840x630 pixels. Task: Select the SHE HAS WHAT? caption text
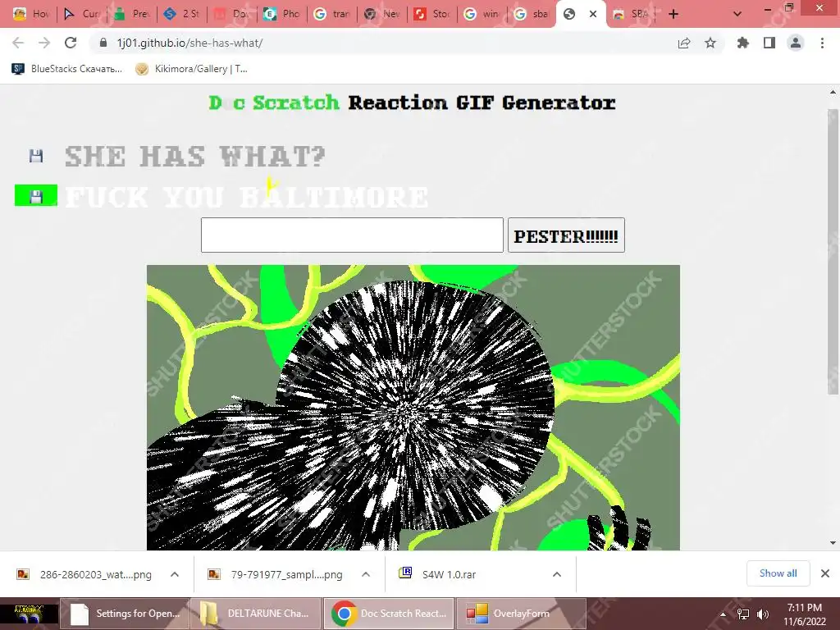click(x=195, y=157)
